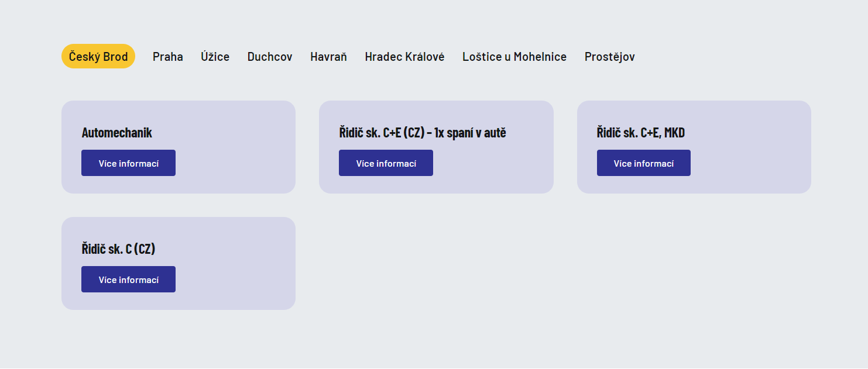The image size is (868, 369).
Task: Click the Řidič sk. C+E, MKD heading
Action: pos(641,133)
